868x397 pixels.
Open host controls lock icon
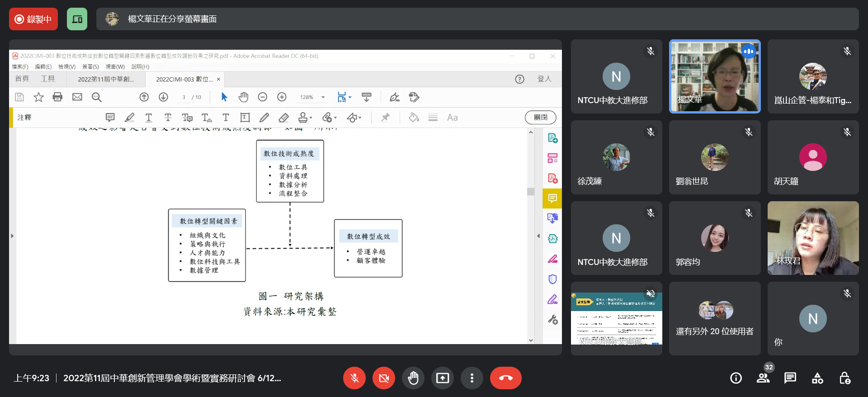click(x=844, y=378)
